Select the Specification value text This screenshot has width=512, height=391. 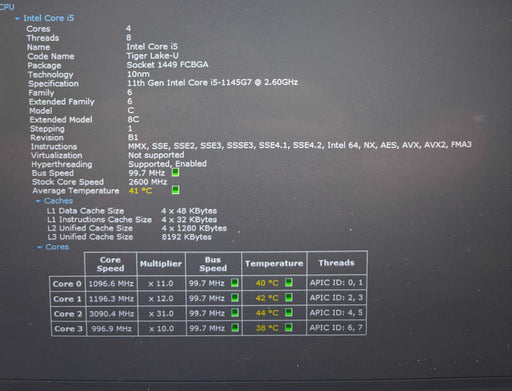point(212,83)
